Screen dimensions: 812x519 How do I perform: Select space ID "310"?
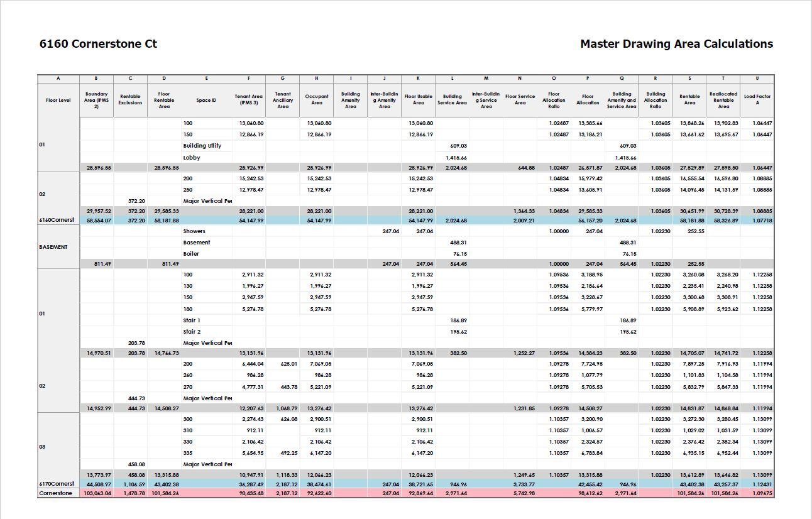point(188,430)
